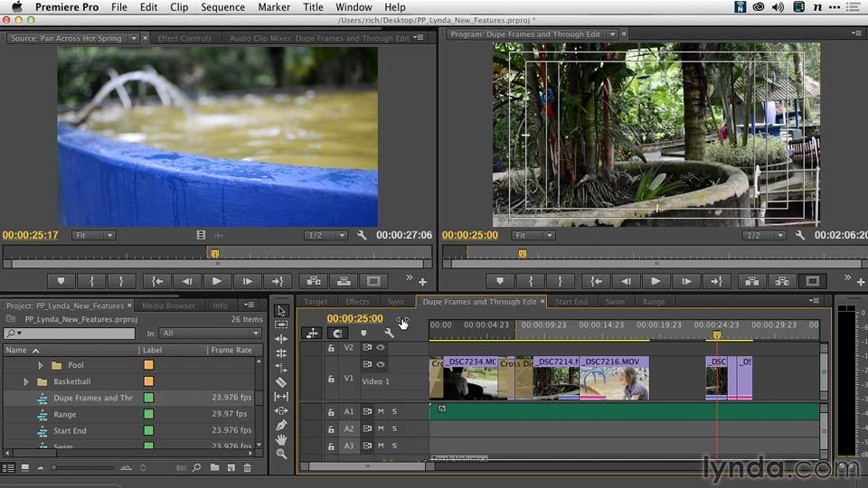Toggle V1 track output eye
This screenshot has width=868, height=488.
[381, 364]
